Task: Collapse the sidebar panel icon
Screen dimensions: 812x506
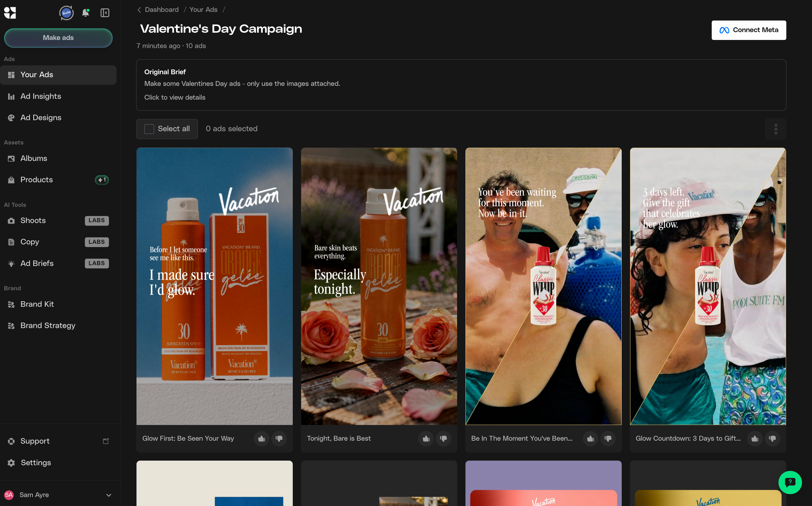Action: click(x=105, y=13)
